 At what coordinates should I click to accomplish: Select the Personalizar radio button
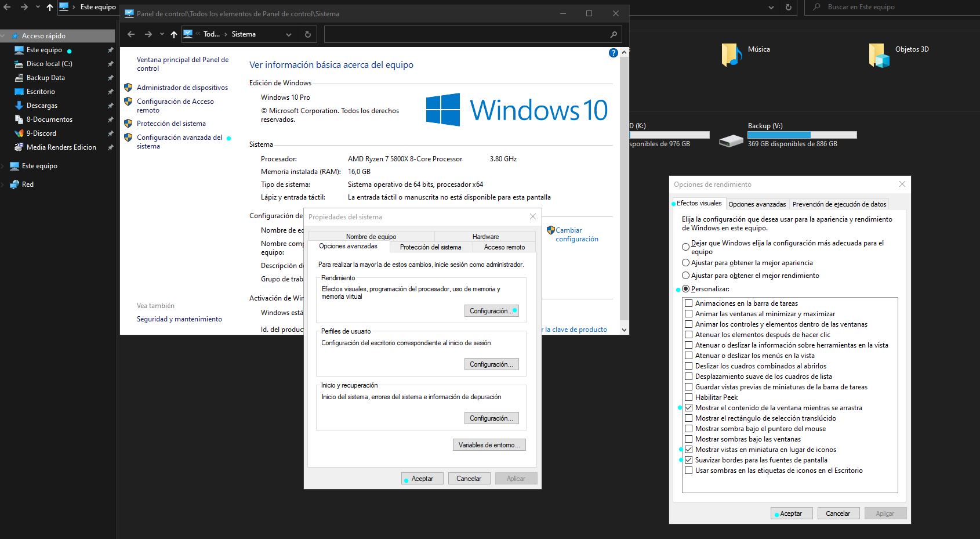click(686, 289)
